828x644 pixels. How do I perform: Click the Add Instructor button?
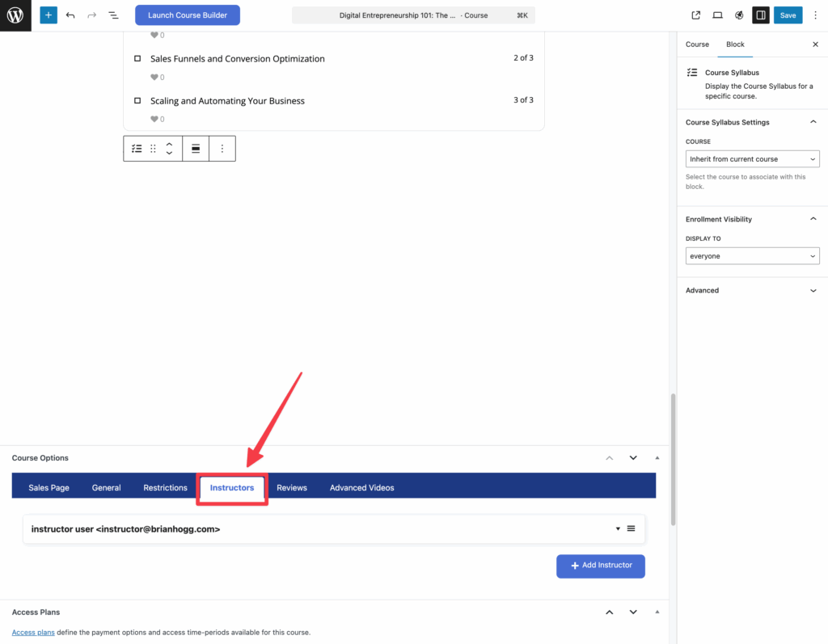[600, 566]
